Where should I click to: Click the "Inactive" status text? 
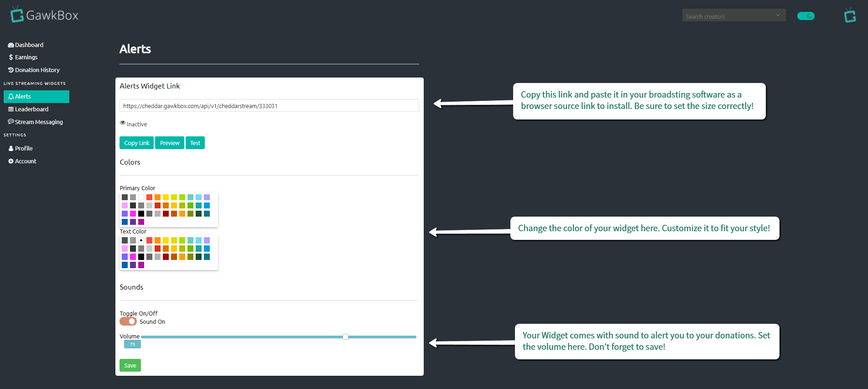[137, 124]
